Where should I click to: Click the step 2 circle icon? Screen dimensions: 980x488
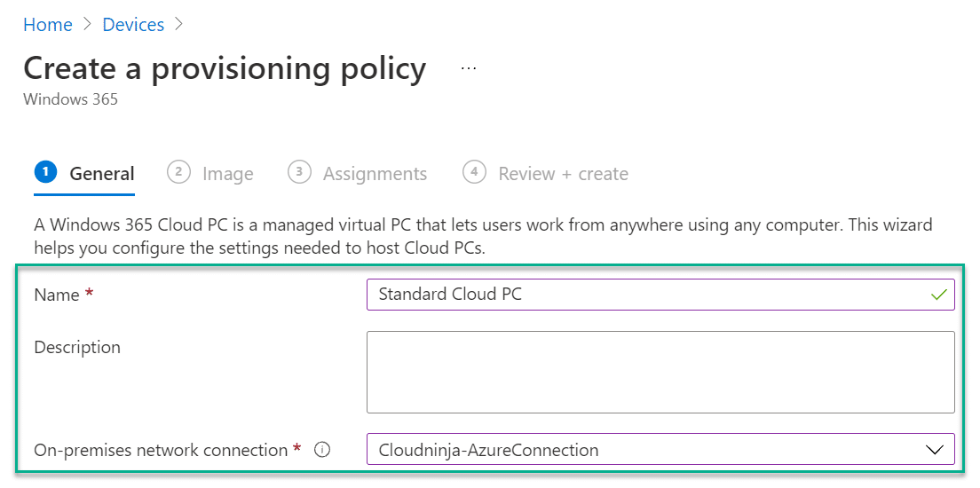click(178, 172)
